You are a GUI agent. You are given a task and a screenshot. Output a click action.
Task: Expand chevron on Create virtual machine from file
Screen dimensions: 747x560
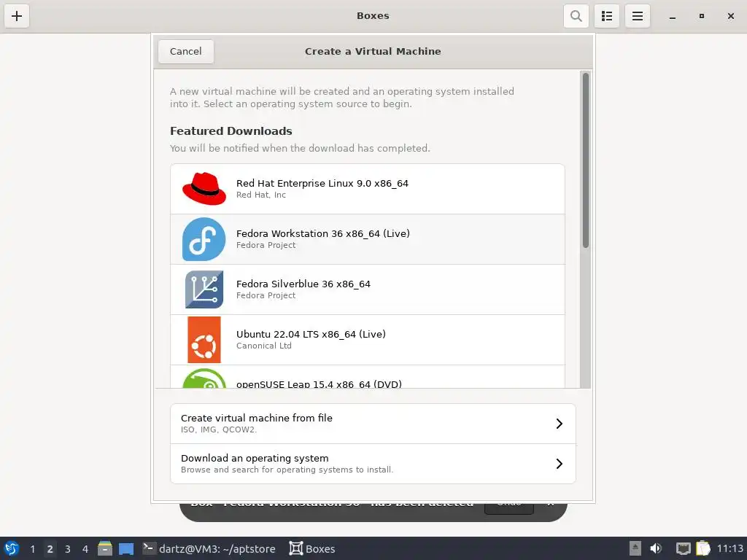click(x=560, y=424)
